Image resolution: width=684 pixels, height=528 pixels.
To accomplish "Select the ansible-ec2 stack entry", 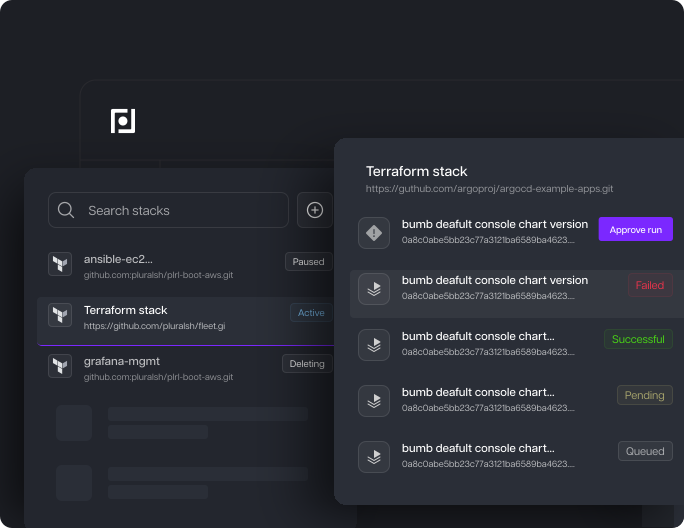I will coord(160,264).
